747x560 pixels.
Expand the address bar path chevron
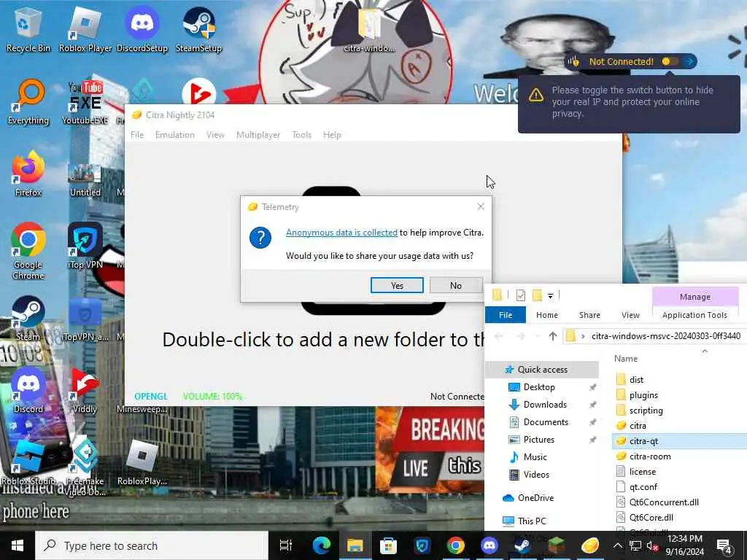[x=583, y=336]
